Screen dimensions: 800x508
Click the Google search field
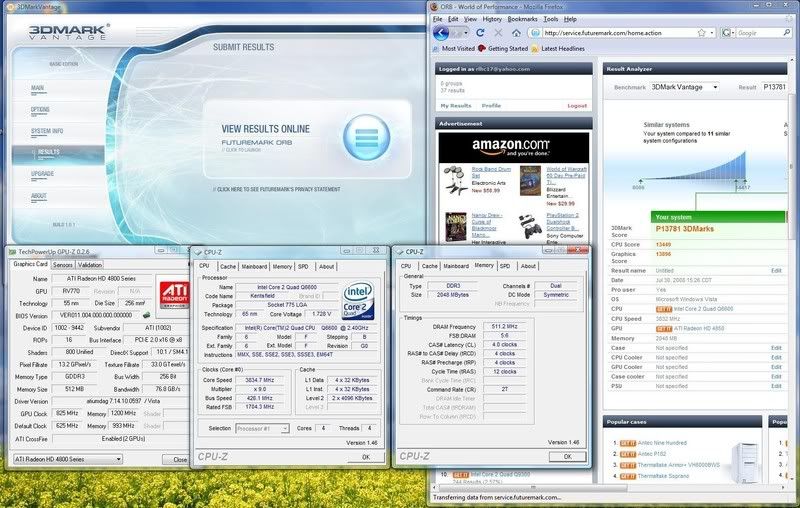pyautogui.click(x=759, y=33)
